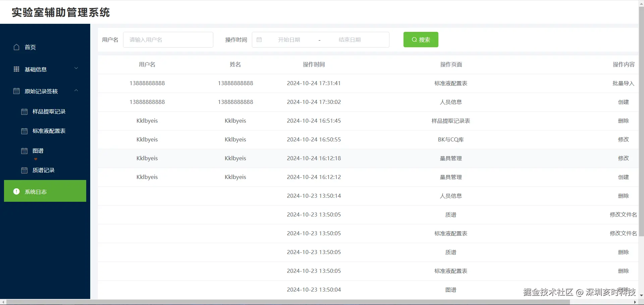Click the timestamp 2024-10-24 17:30:02

point(314,102)
